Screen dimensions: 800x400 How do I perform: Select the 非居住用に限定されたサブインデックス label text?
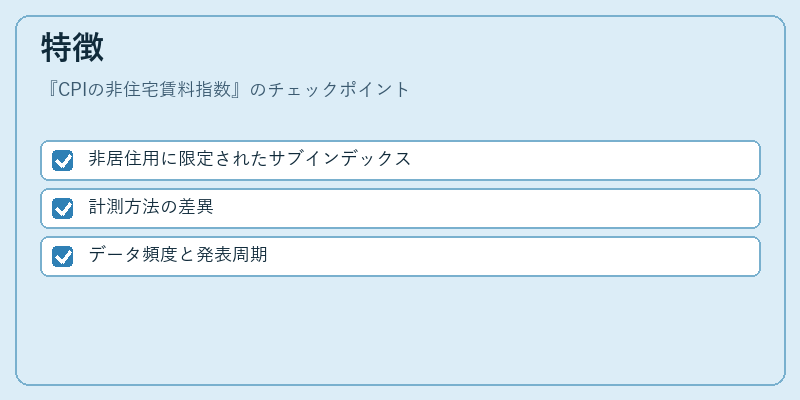(249, 159)
